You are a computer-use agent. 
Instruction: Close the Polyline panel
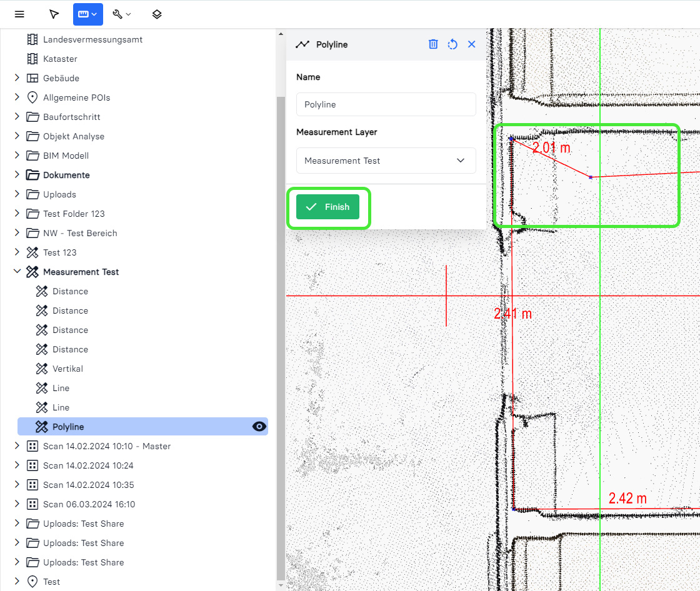point(472,44)
